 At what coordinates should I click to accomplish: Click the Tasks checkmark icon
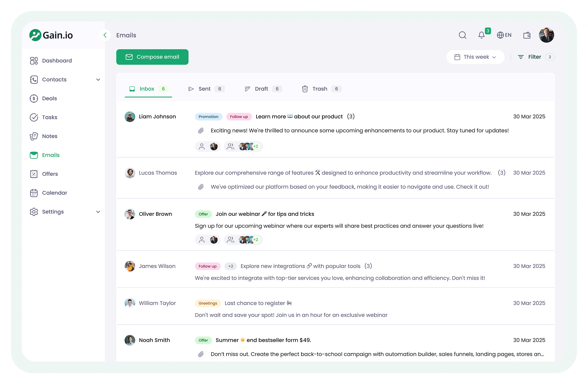pyautogui.click(x=34, y=117)
